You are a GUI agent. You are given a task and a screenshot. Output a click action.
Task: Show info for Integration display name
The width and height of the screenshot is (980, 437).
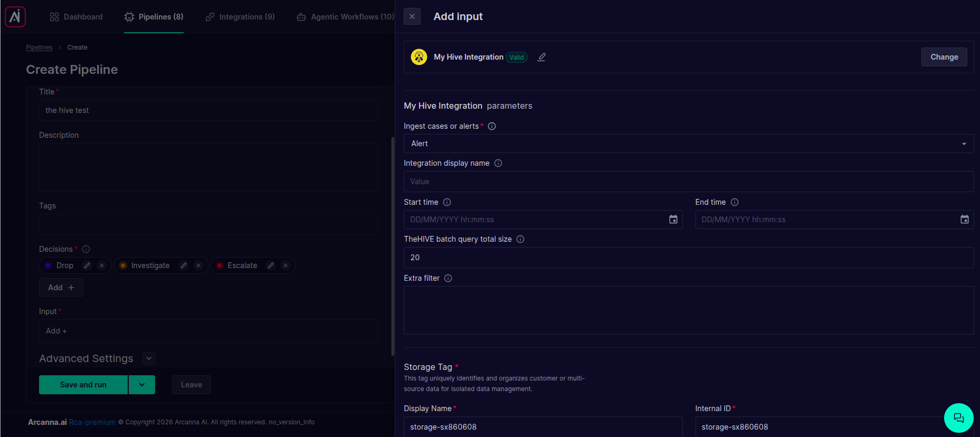[x=498, y=163]
